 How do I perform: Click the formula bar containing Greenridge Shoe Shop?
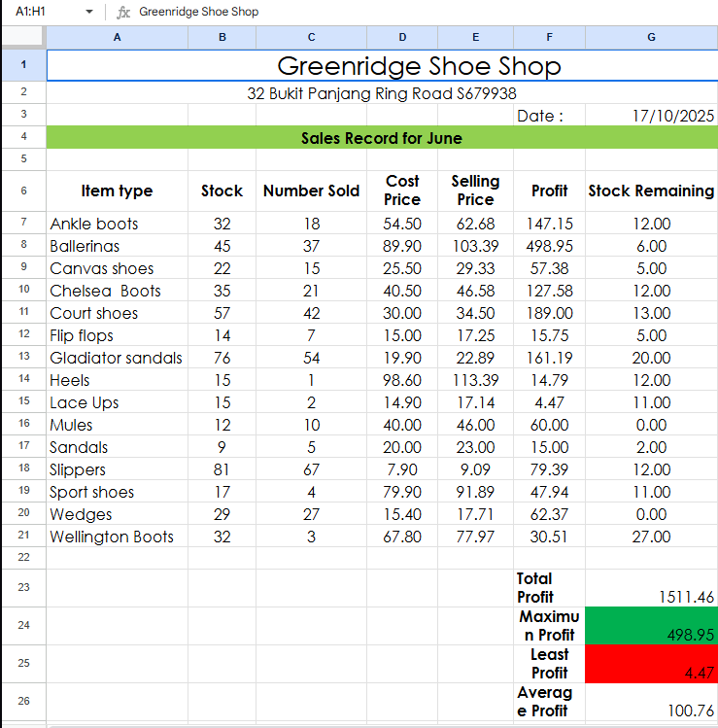pos(427,12)
